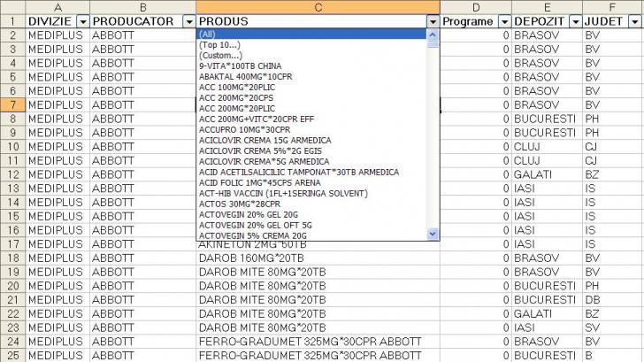Filter by ACTOS 30MG*28CPR
Viewport: 644px width, 362px height.
point(311,204)
